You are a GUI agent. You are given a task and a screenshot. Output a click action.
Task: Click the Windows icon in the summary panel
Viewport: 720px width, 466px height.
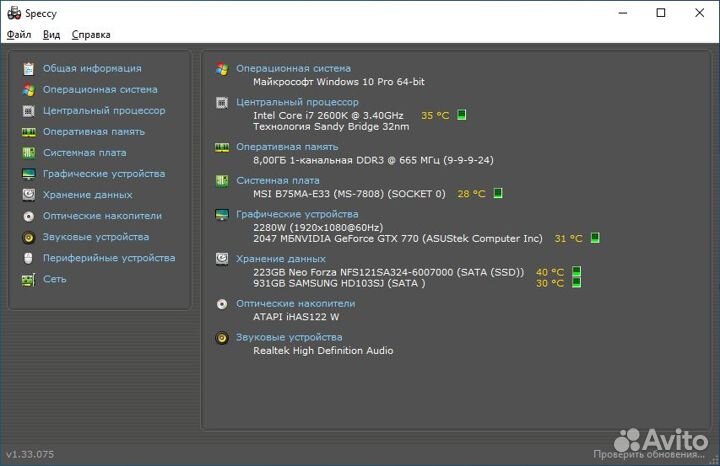(x=222, y=69)
